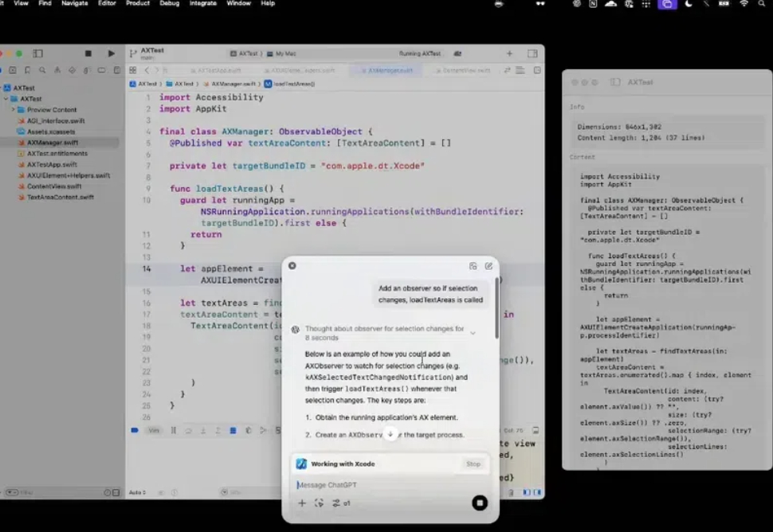Click the debug view hierarchy icon
773x532 pixels.
pyautogui.click(x=249, y=431)
